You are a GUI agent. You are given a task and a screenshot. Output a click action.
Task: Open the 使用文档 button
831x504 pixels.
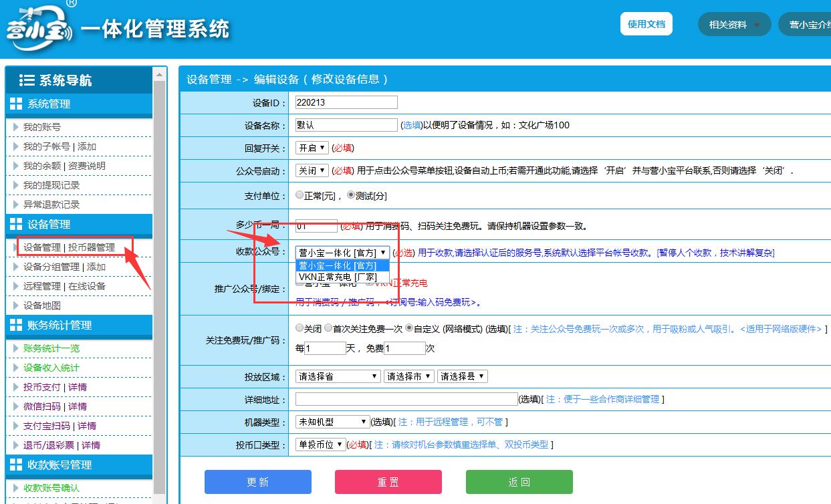click(x=646, y=24)
